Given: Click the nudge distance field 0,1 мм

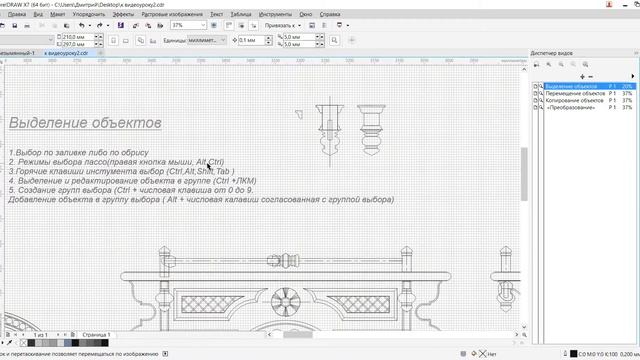Looking at the screenshot, I should pos(251,40).
